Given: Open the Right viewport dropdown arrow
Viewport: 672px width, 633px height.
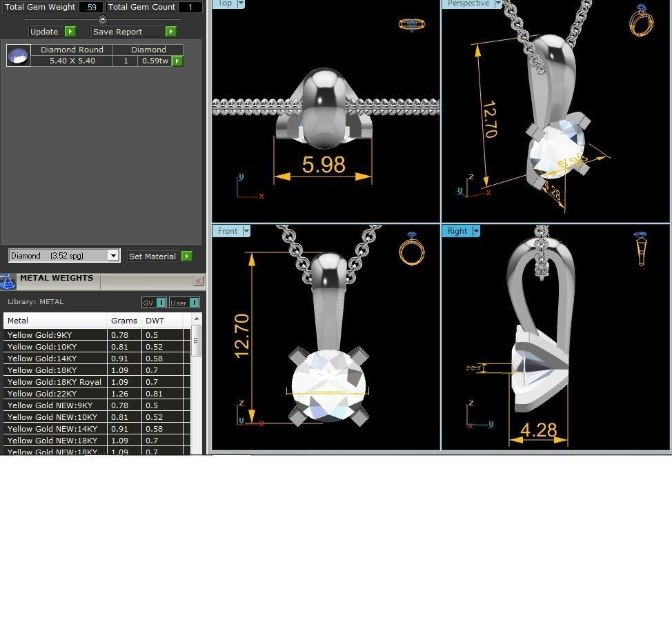Looking at the screenshot, I should click(x=476, y=231).
